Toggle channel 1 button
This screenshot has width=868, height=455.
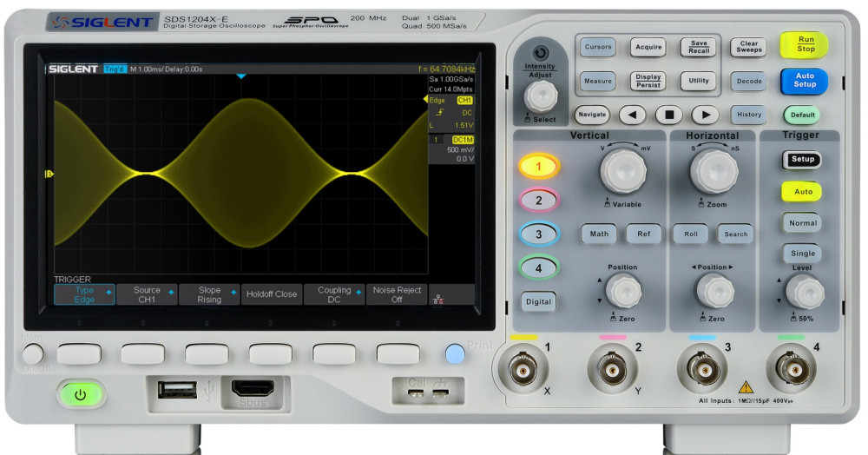[x=538, y=166]
